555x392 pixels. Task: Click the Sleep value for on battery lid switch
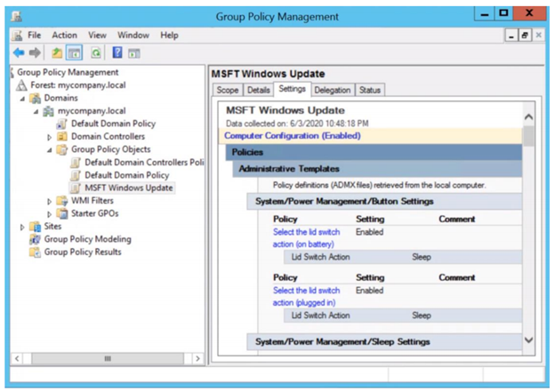[x=422, y=257]
